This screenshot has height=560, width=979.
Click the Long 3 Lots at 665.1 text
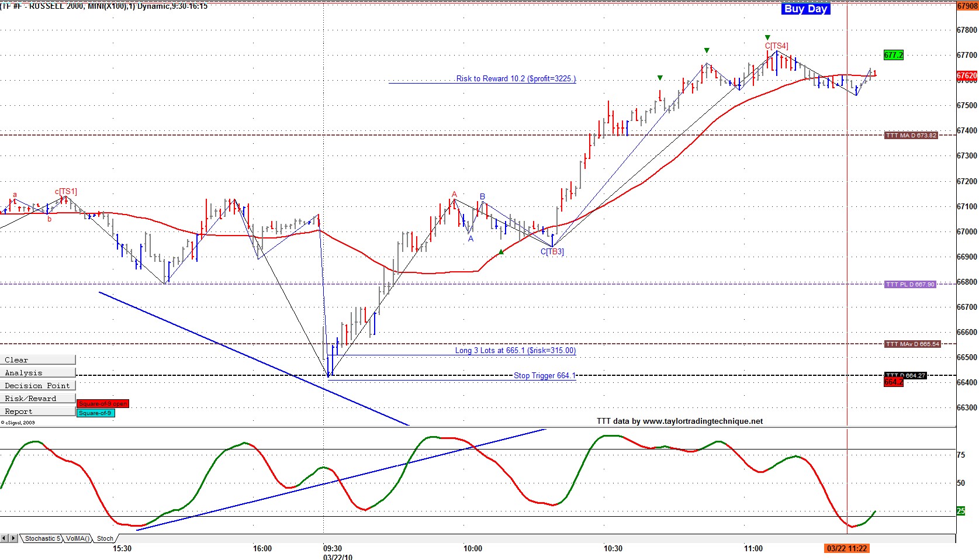coord(516,350)
